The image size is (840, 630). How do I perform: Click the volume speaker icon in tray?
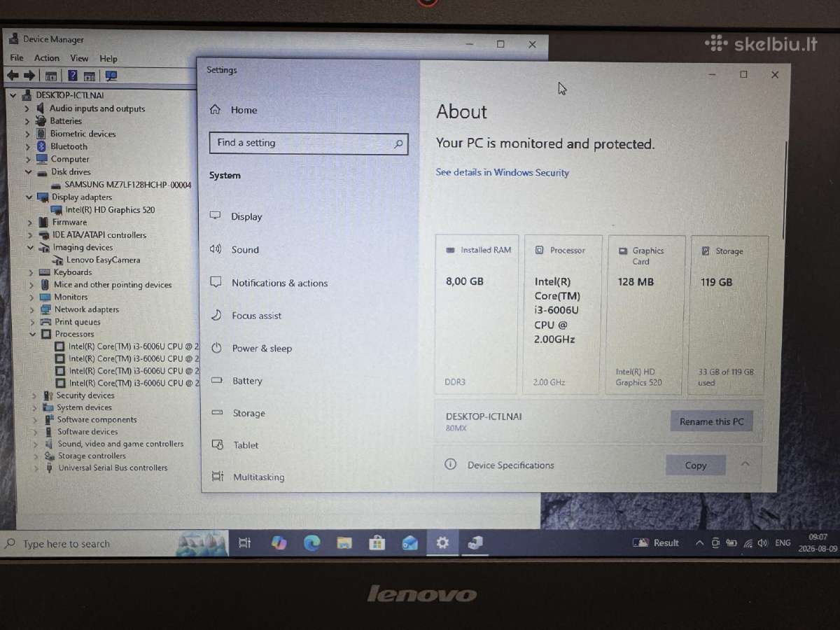(762, 542)
